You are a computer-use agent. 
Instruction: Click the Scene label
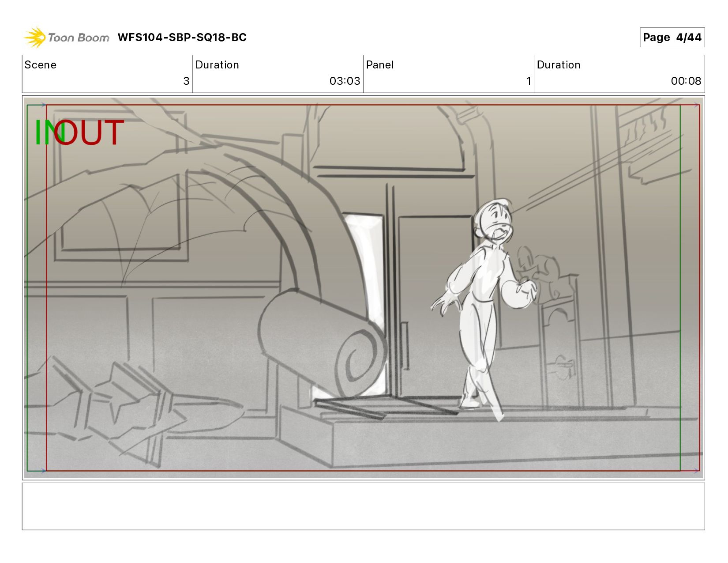click(x=41, y=65)
